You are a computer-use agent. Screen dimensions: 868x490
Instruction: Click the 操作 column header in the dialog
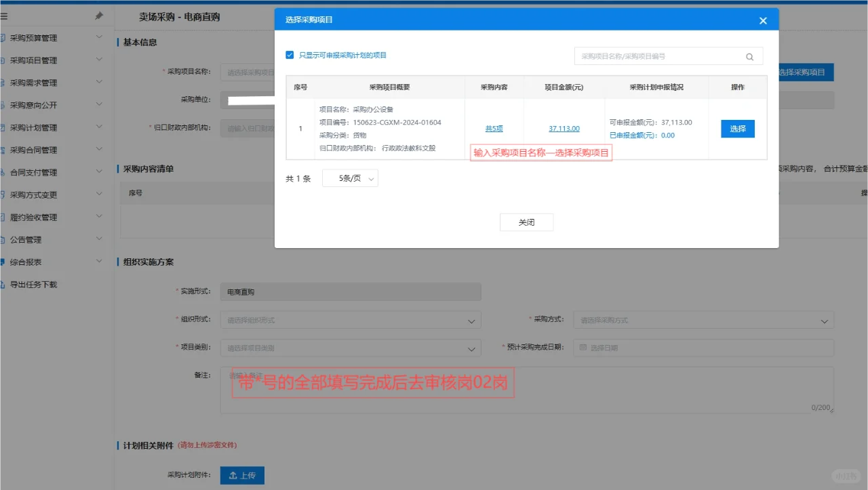[x=738, y=87]
